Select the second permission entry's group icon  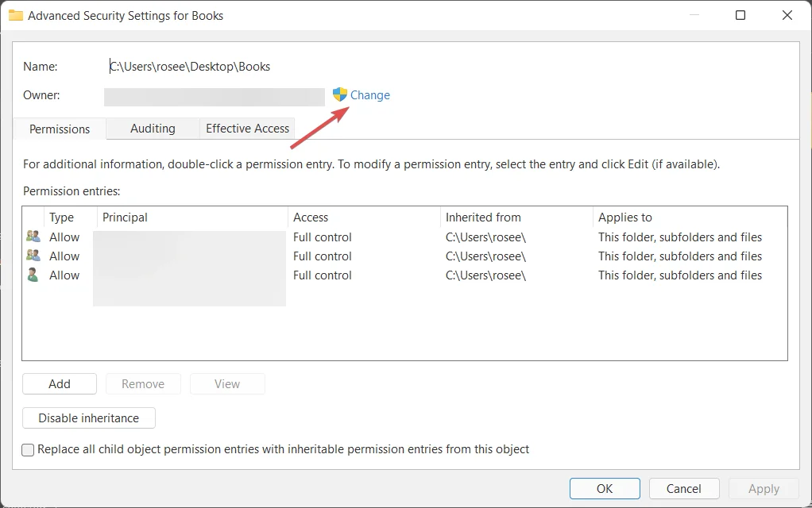tap(33, 256)
